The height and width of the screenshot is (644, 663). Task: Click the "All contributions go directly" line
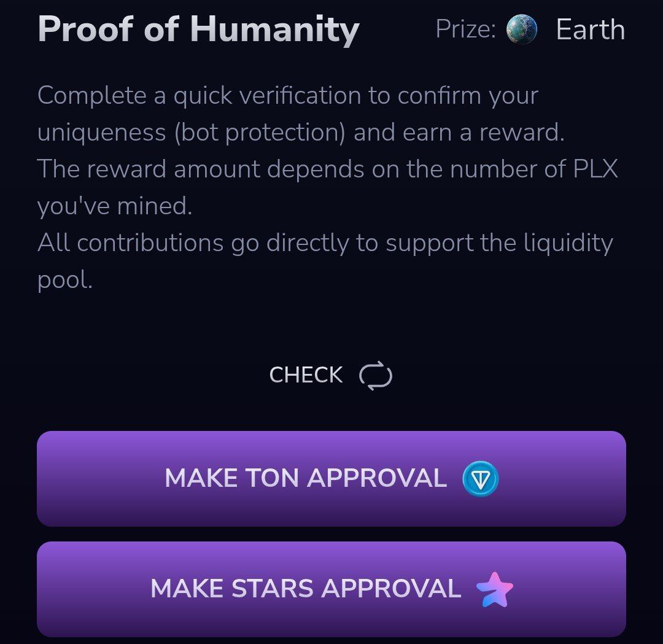(325, 243)
